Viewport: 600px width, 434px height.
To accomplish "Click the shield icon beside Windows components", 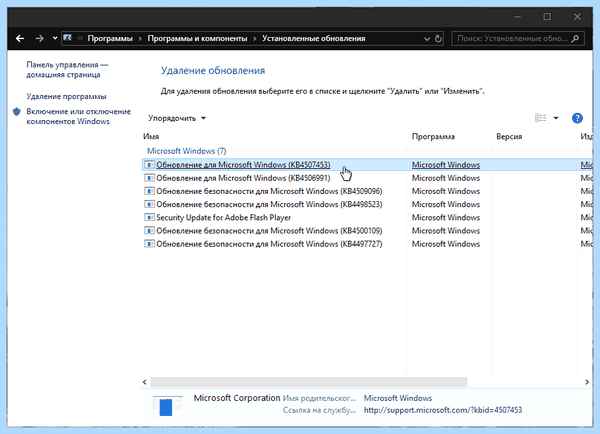I will point(16,111).
